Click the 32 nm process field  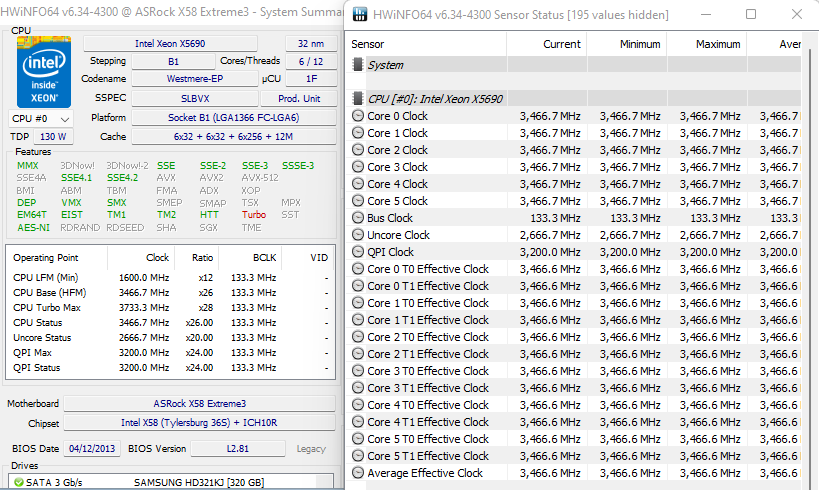(311, 43)
